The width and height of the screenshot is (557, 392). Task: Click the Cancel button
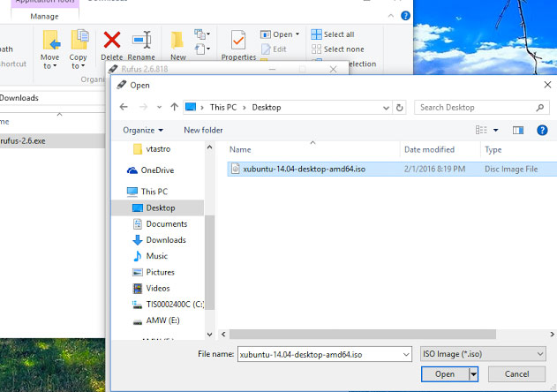pyautogui.click(x=517, y=374)
